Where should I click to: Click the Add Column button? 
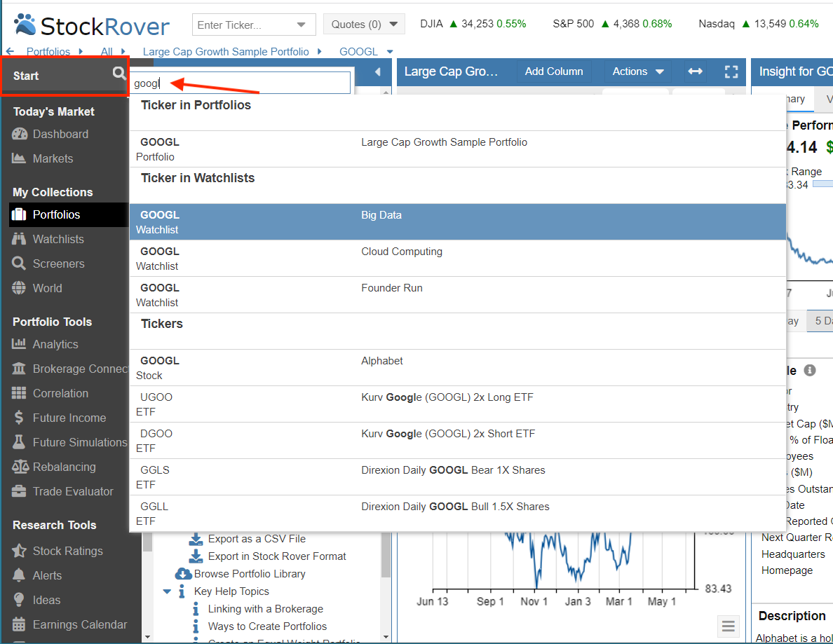553,71
